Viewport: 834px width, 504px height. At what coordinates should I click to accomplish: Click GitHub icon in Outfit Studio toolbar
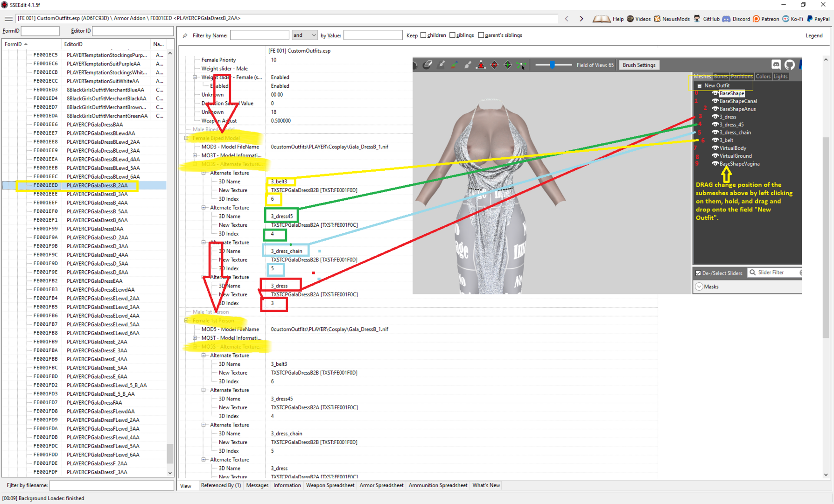pos(790,65)
